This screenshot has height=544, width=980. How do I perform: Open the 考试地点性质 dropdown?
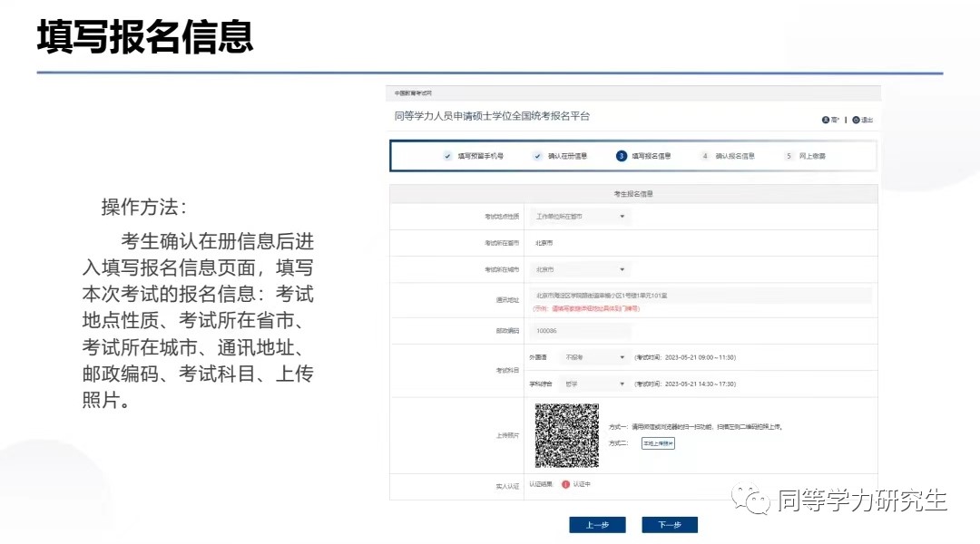pos(580,217)
